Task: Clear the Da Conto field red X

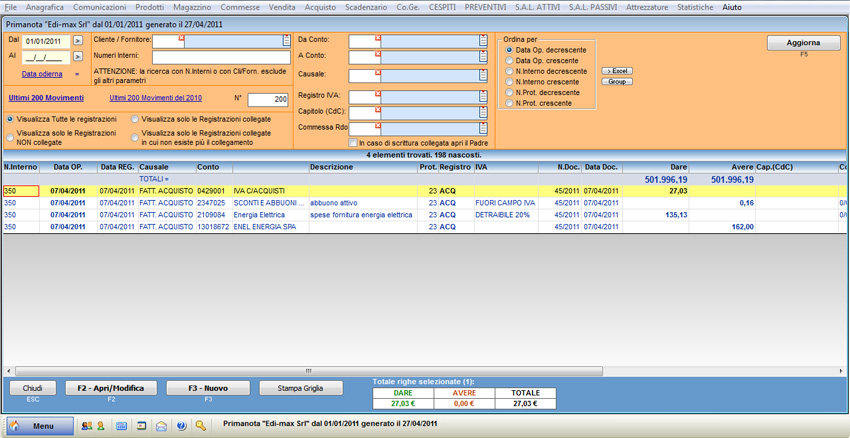Action: click(378, 38)
